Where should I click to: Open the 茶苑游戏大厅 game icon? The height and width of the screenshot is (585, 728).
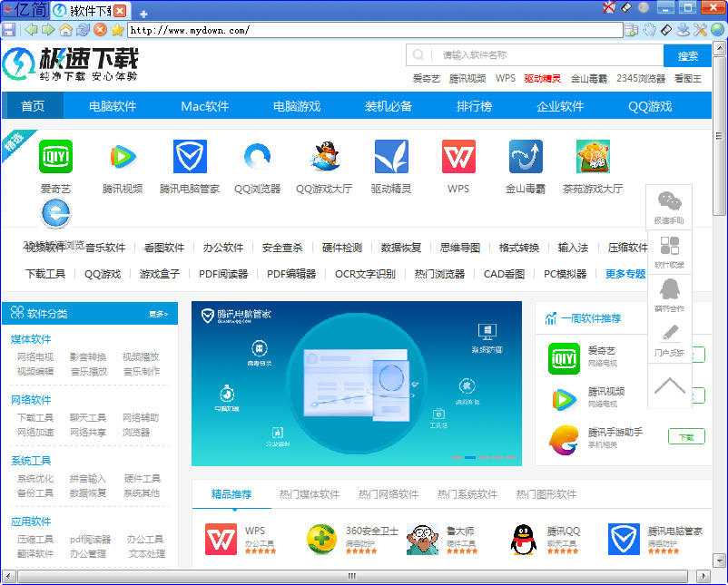[x=593, y=156]
